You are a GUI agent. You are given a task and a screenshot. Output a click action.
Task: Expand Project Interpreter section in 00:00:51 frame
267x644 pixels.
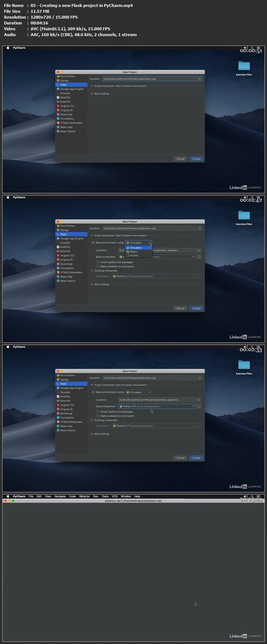tap(92, 86)
